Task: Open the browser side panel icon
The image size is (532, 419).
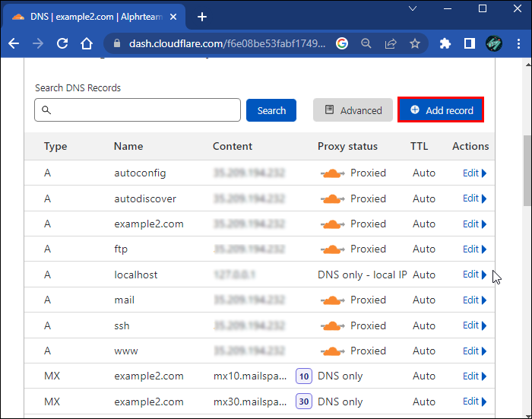Action: coord(470,43)
